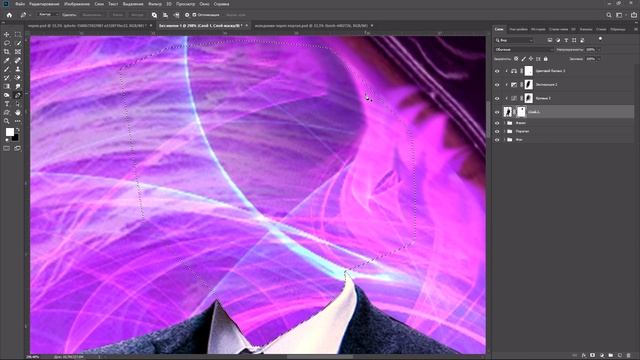Image resolution: width=640 pixels, height=360 pixels.
Task: Switch to the История panel tab
Action: coord(538,29)
